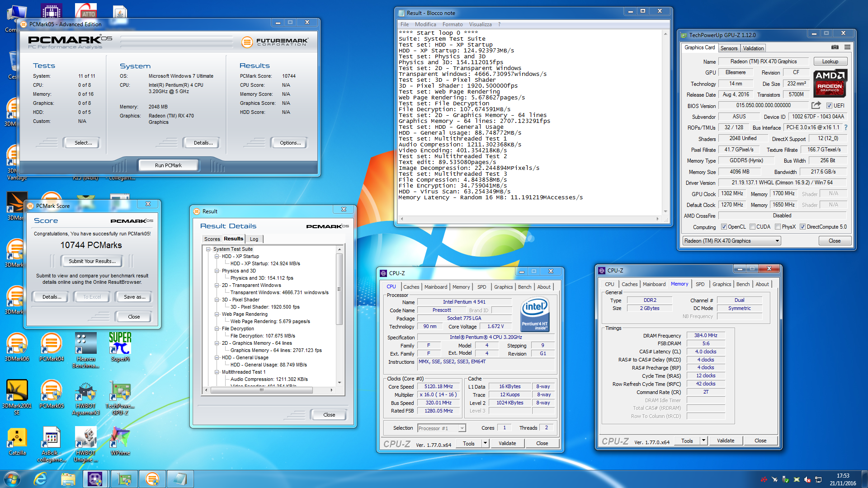The image size is (868, 488).
Task: Open the 3DMark06 desktop shortcut
Action: coord(17,348)
